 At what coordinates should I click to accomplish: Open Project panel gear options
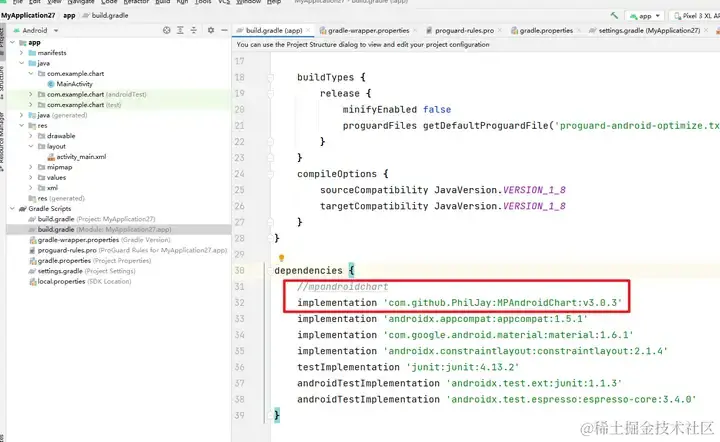pos(211,30)
